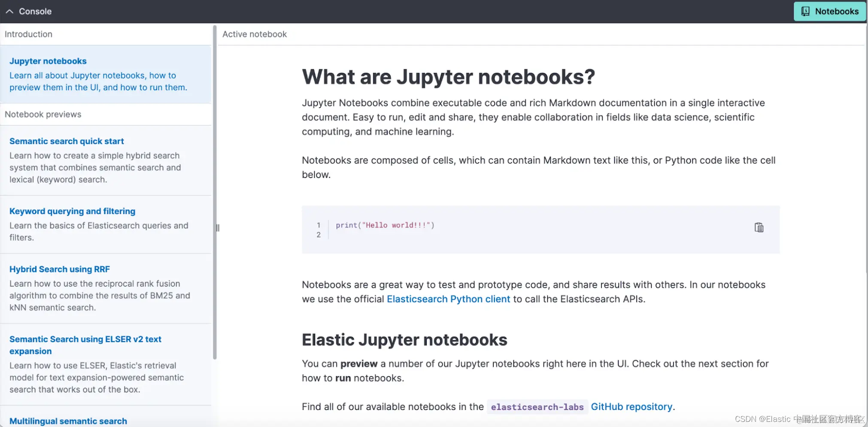868x427 pixels.
Task: Click the Active notebook header
Action: coord(255,34)
